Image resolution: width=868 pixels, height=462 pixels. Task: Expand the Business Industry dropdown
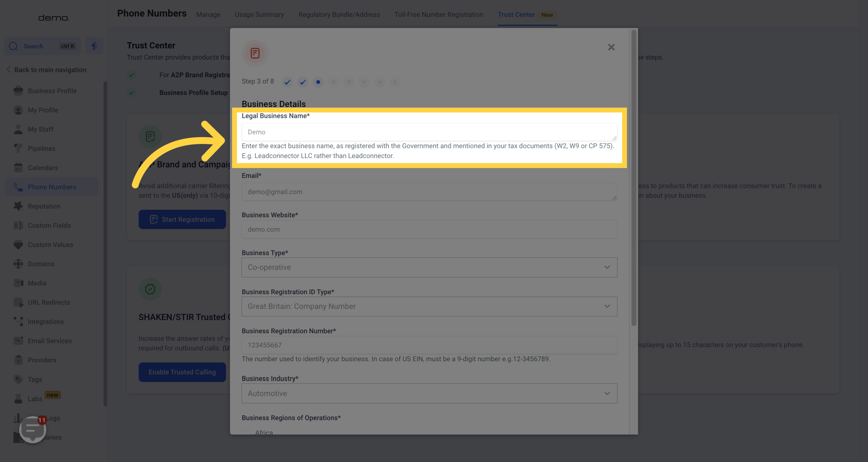point(429,393)
